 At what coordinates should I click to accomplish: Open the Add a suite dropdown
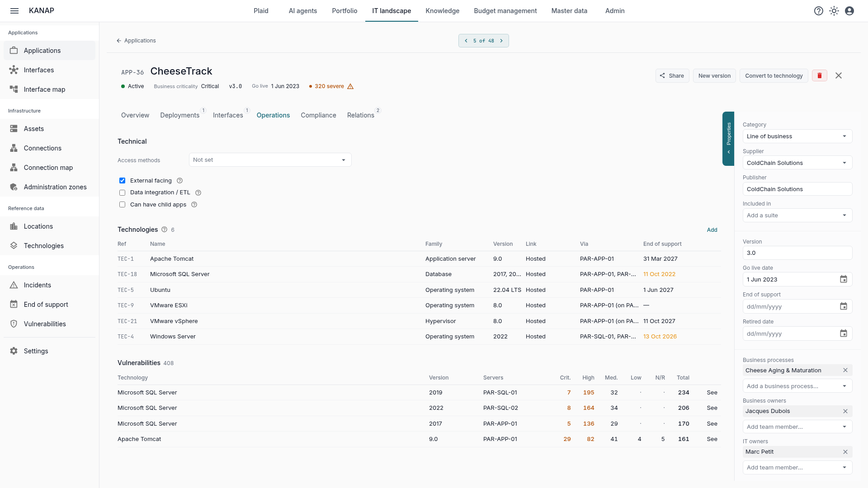(x=797, y=216)
